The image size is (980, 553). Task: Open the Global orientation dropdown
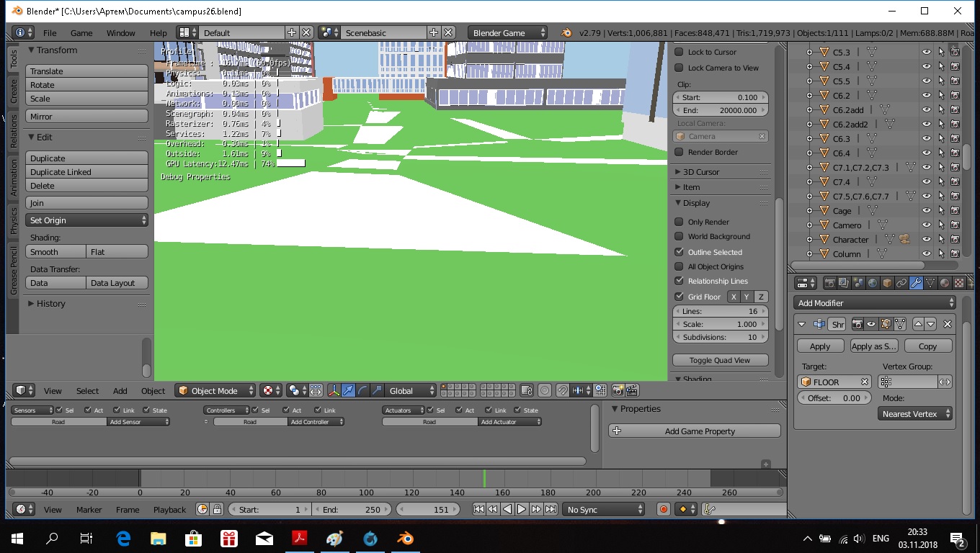(x=411, y=390)
